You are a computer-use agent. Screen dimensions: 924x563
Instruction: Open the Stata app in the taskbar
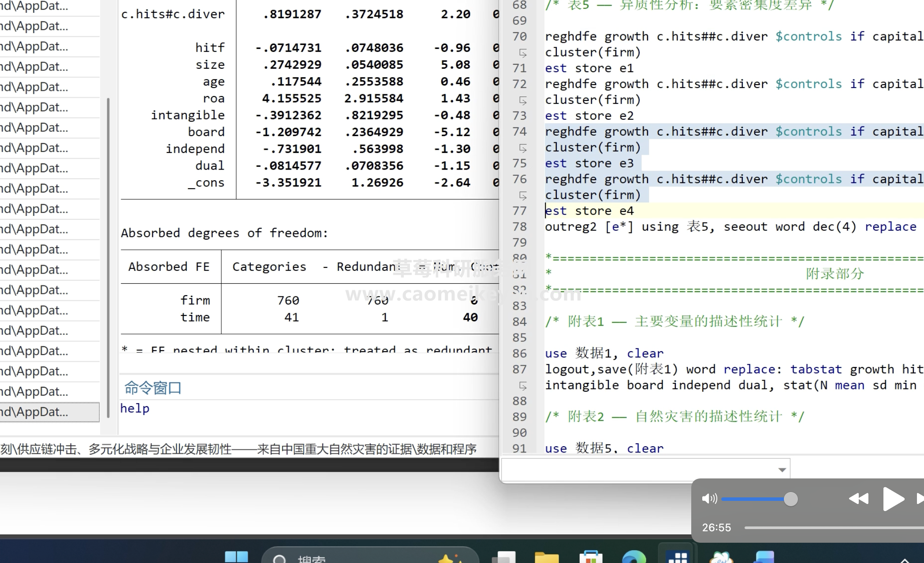click(x=678, y=558)
